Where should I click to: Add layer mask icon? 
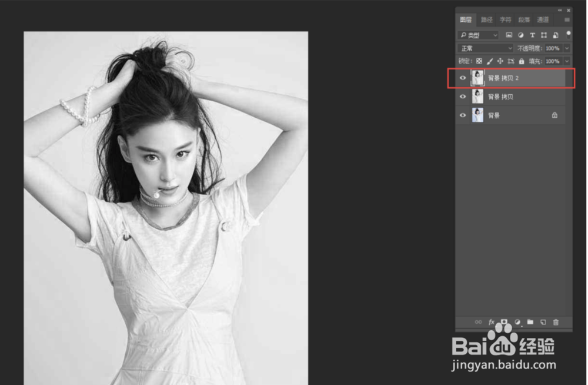504,322
